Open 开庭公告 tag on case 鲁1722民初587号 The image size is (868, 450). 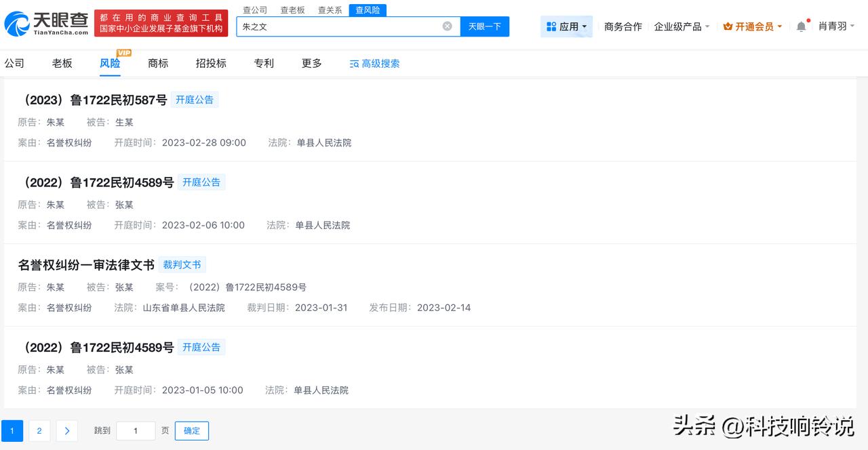(195, 99)
